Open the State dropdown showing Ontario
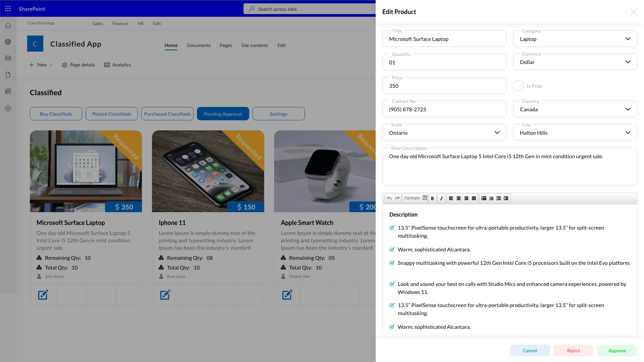 (x=444, y=132)
